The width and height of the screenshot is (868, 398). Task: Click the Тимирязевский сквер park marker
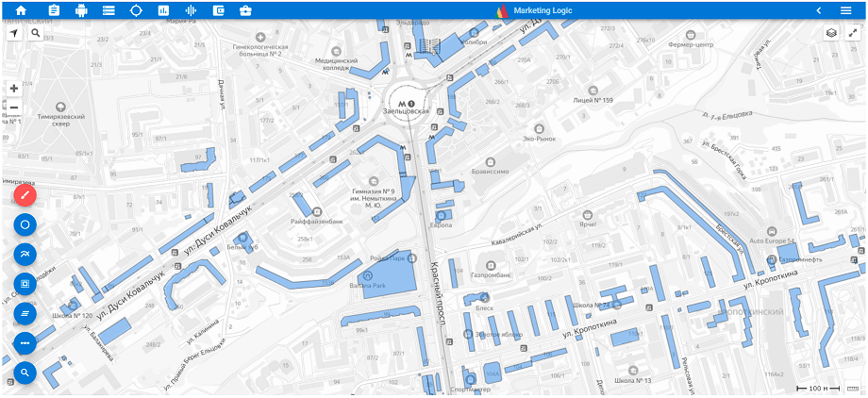tap(61, 107)
